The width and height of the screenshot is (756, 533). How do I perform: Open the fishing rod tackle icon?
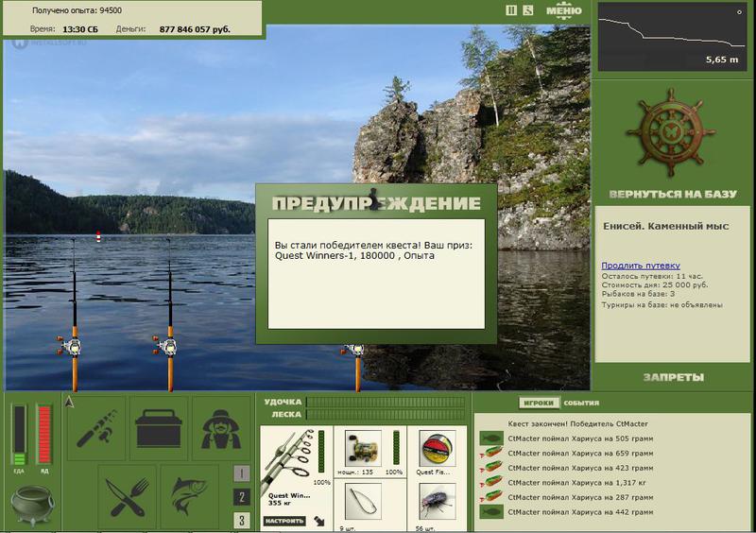96,428
